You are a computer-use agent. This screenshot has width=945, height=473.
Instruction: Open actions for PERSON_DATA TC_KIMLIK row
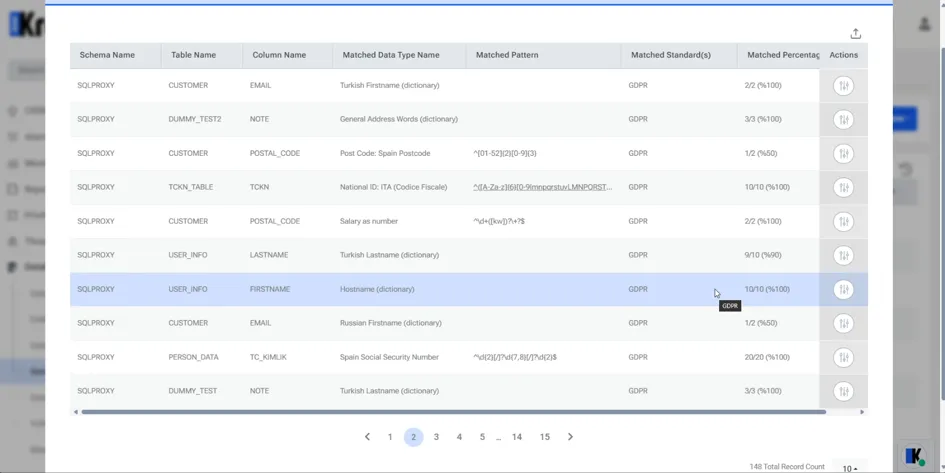point(844,357)
